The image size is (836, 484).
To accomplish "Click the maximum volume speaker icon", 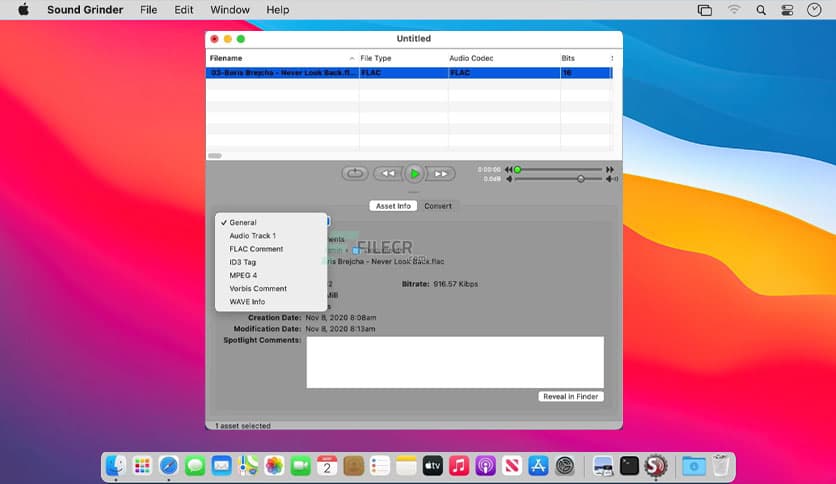I will tap(612, 179).
